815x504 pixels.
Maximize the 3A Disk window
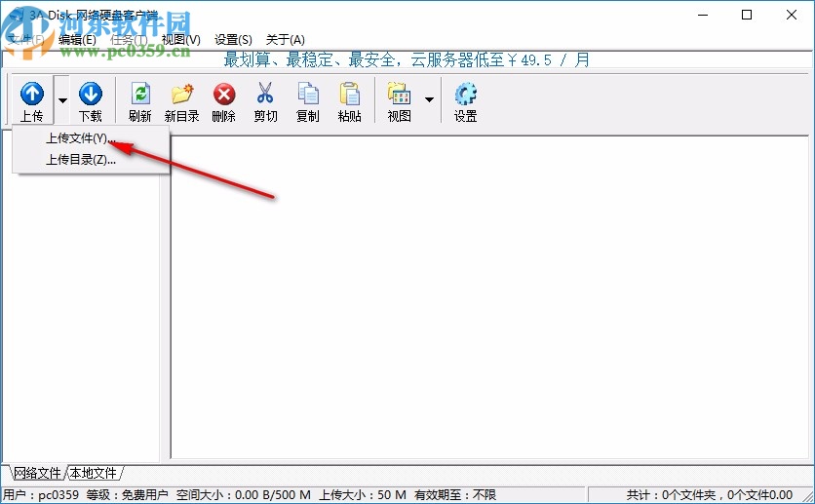tap(747, 15)
